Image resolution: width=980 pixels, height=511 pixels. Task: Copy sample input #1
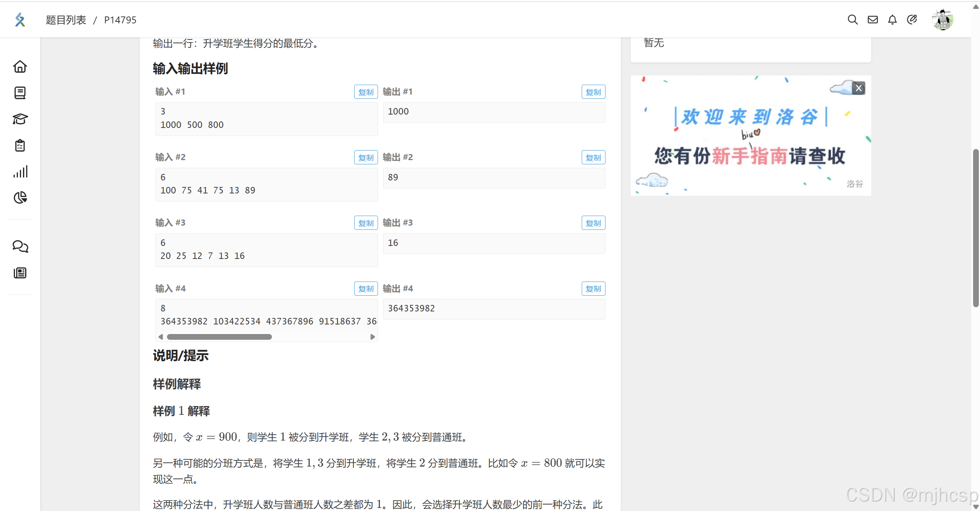366,92
